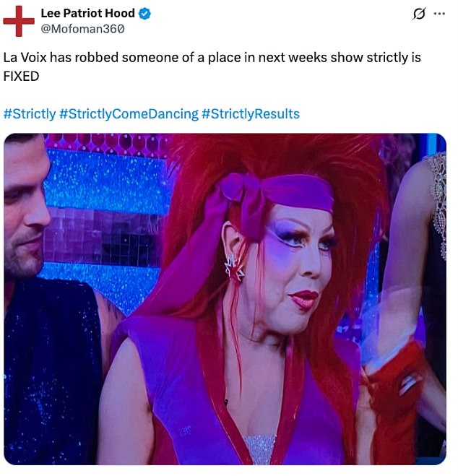
Task: Visit the @Mofoman360 handle link
Action: click(82, 29)
